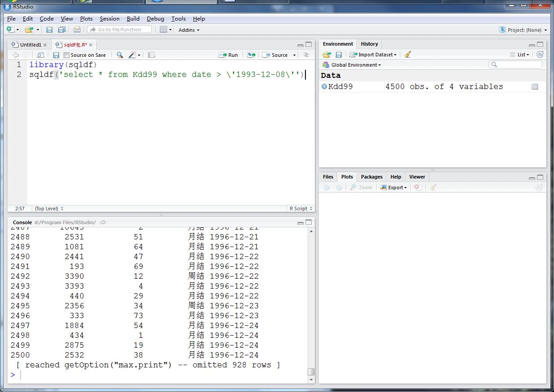554x392 pixels.
Task: Open the Session menu
Action: tap(109, 18)
